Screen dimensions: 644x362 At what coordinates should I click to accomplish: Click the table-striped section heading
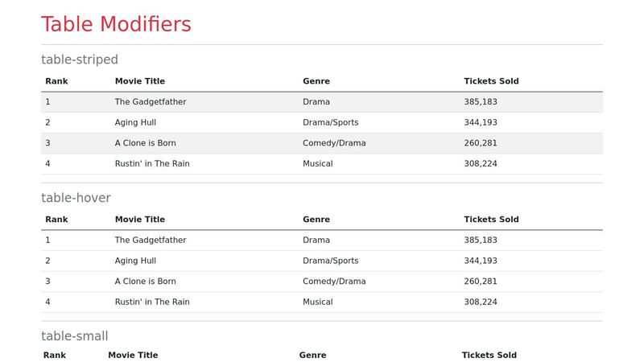[80, 60]
